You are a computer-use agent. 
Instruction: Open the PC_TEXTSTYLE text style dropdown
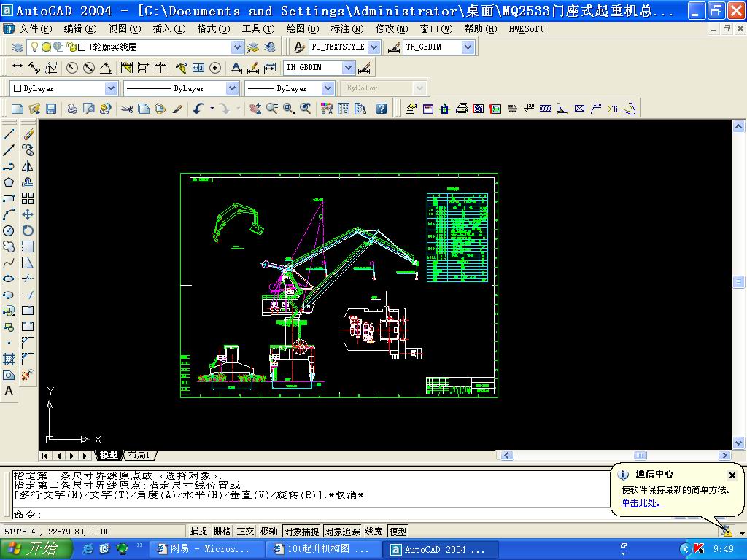pos(373,47)
